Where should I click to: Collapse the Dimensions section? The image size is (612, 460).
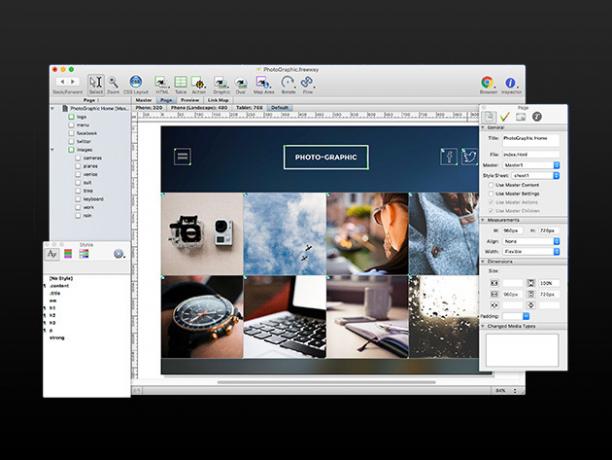coord(483,261)
